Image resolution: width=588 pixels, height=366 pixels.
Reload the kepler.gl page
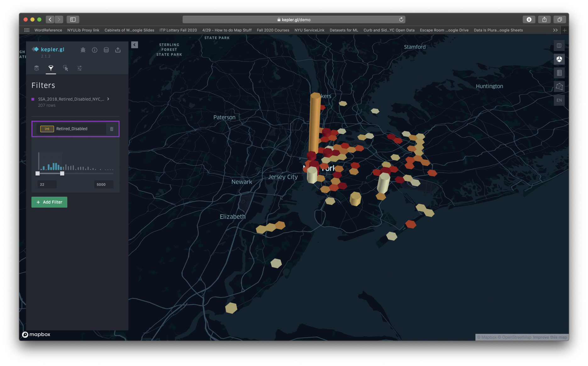point(401,20)
